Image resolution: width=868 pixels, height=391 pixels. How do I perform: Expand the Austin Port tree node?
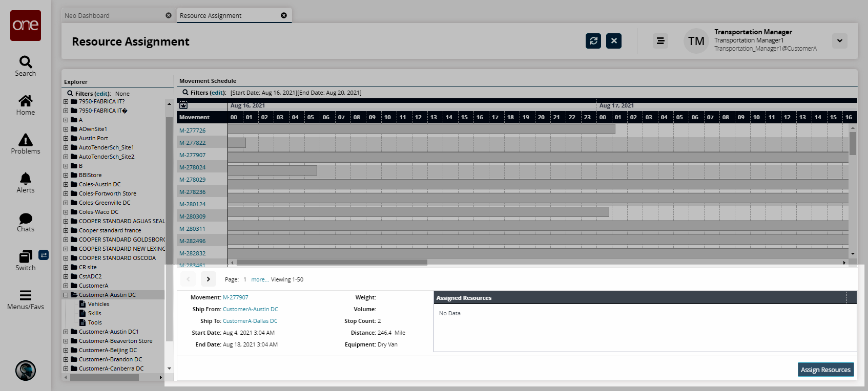(66, 138)
